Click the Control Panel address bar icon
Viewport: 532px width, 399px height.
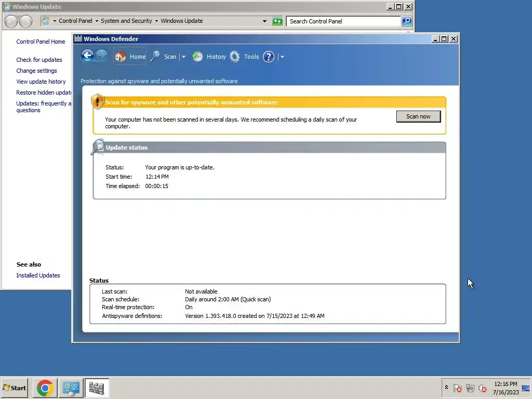45,21
